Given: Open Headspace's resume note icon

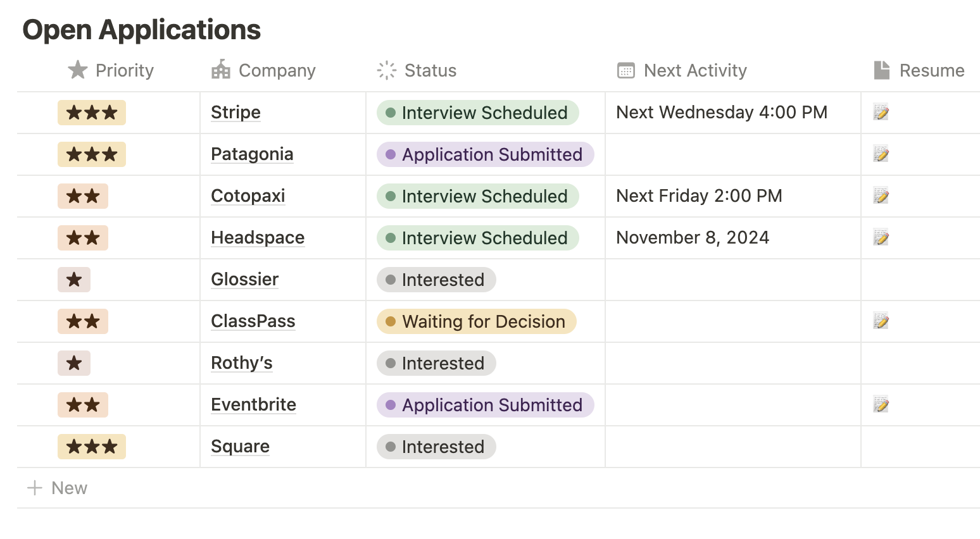Looking at the screenshot, I should [881, 238].
